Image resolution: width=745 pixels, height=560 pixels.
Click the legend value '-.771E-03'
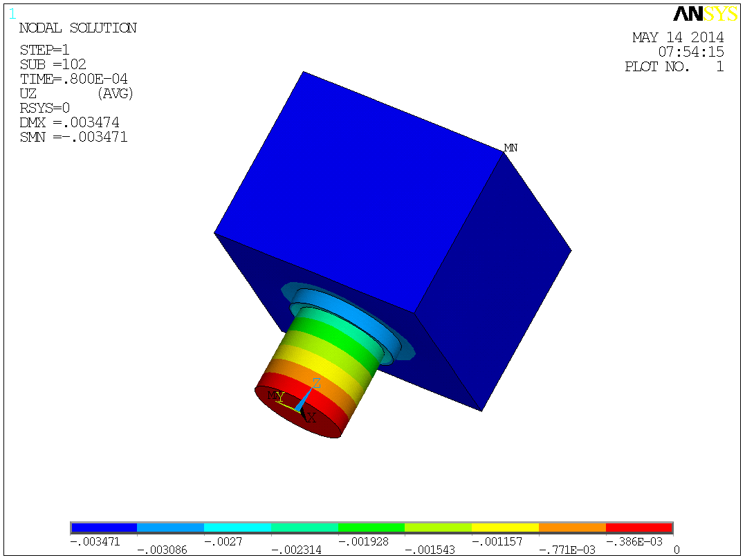pos(567,550)
